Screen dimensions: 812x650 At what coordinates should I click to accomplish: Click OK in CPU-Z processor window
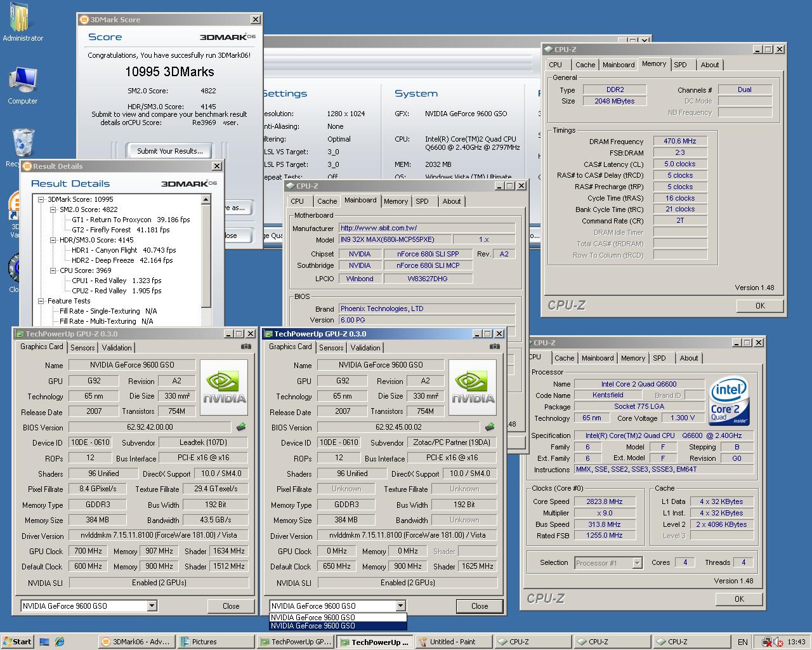(739, 599)
